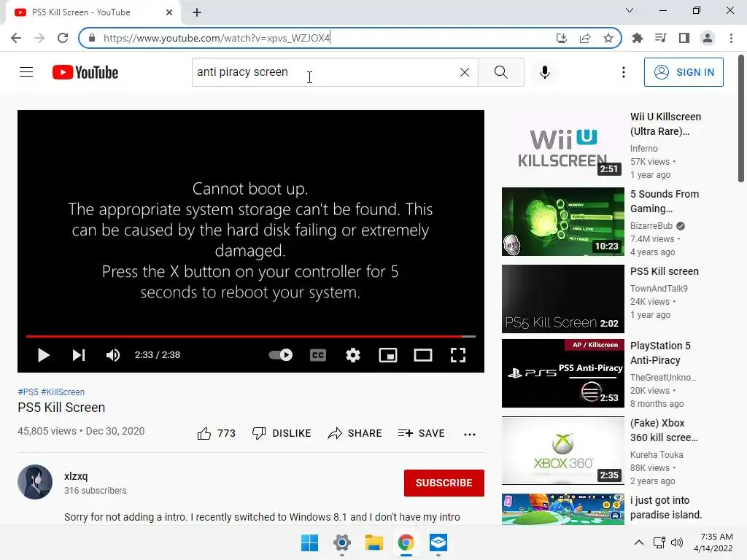Open Wii U Killscreen thumbnail
The height and width of the screenshot is (560, 747).
(x=562, y=144)
